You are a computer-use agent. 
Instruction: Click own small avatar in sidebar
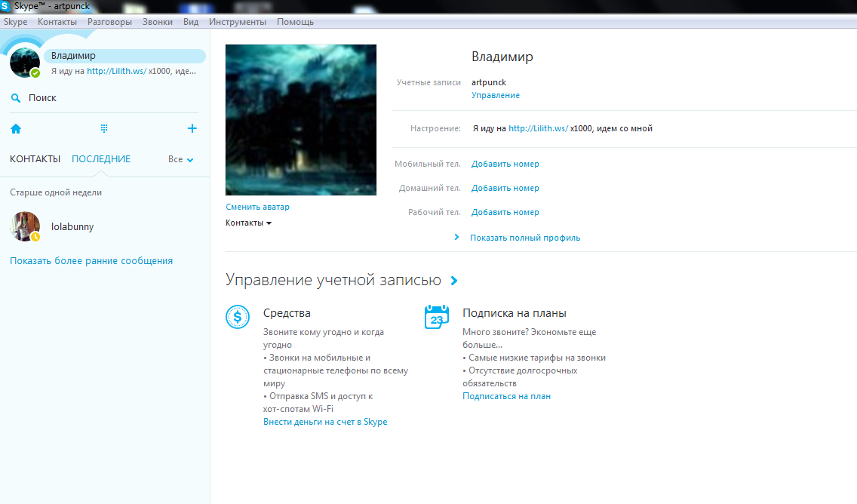click(x=25, y=63)
